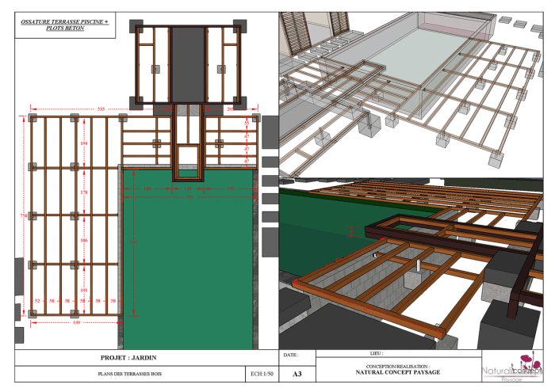Click the '52' joist spacing dimension

(37, 301)
